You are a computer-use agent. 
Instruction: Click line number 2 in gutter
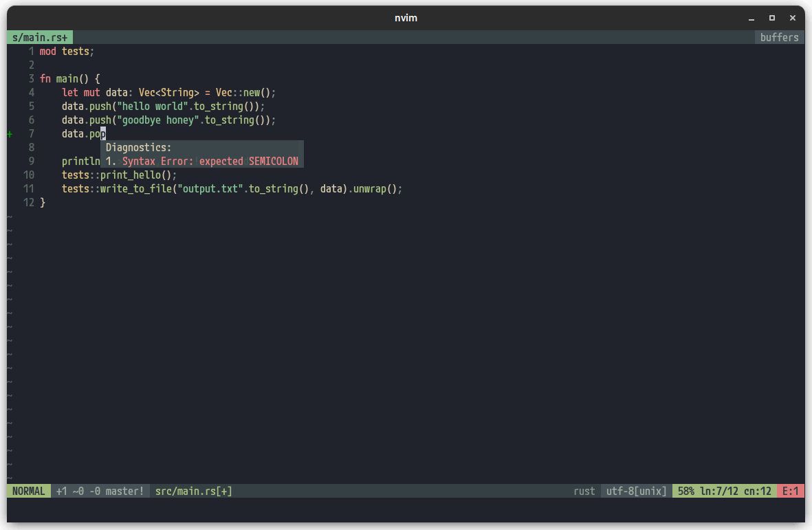click(31, 65)
